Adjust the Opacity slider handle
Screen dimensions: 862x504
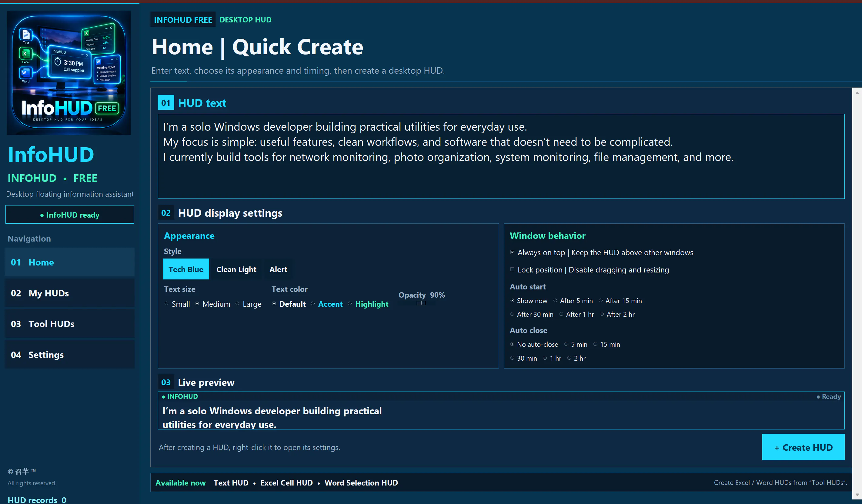(421, 303)
